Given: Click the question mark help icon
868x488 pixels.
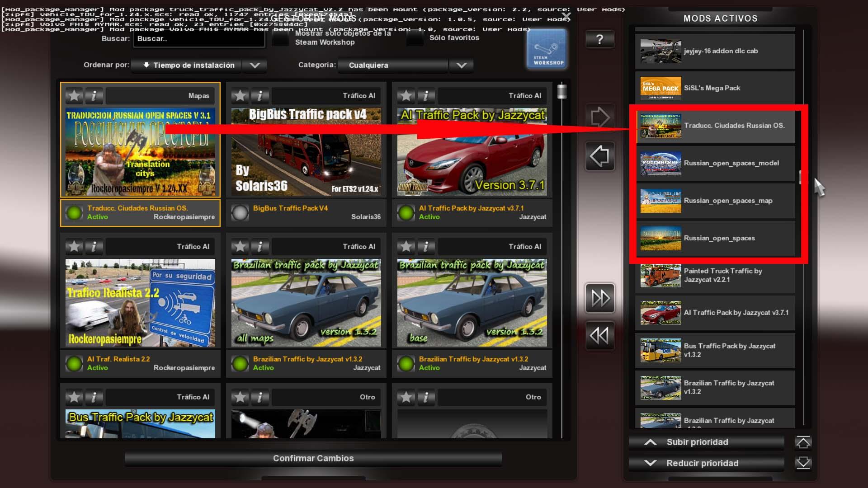Looking at the screenshot, I should pyautogui.click(x=599, y=39).
